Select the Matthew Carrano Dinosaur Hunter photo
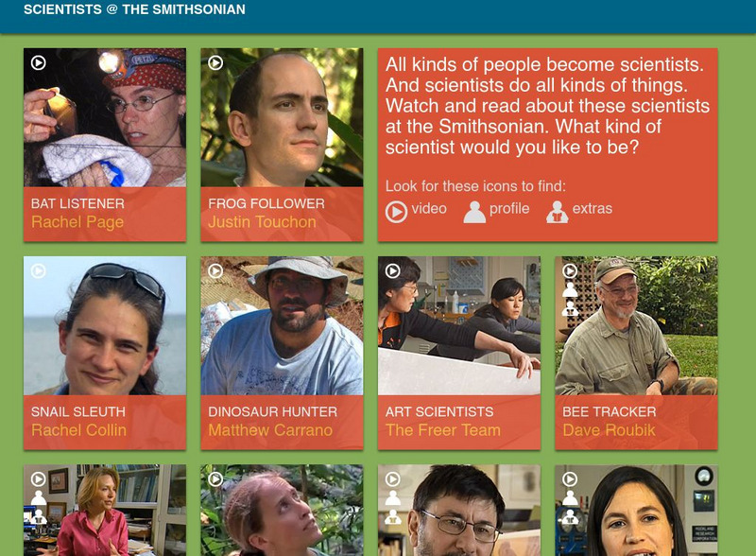The image size is (756, 556). pos(282,326)
